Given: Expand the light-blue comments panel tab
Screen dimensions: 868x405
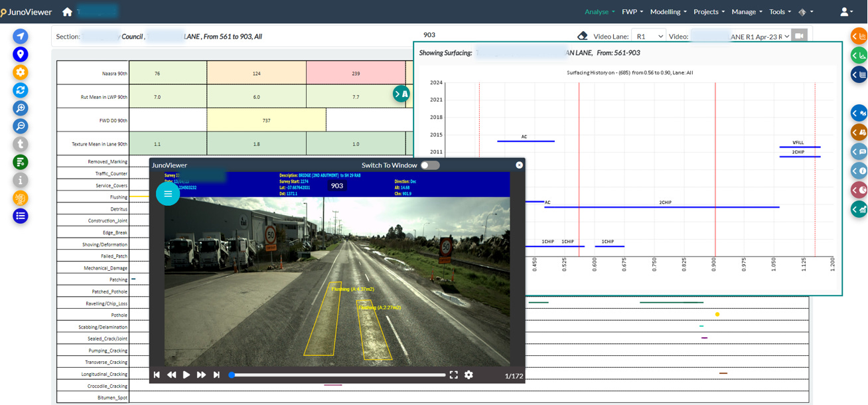Looking at the screenshot, I should pyautogui.click(x=859, y=152).
